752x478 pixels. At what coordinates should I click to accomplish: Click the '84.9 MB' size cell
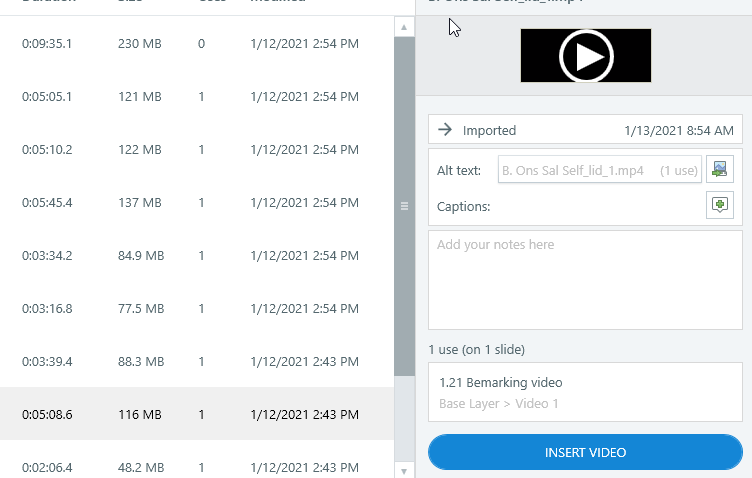(141, 256)
